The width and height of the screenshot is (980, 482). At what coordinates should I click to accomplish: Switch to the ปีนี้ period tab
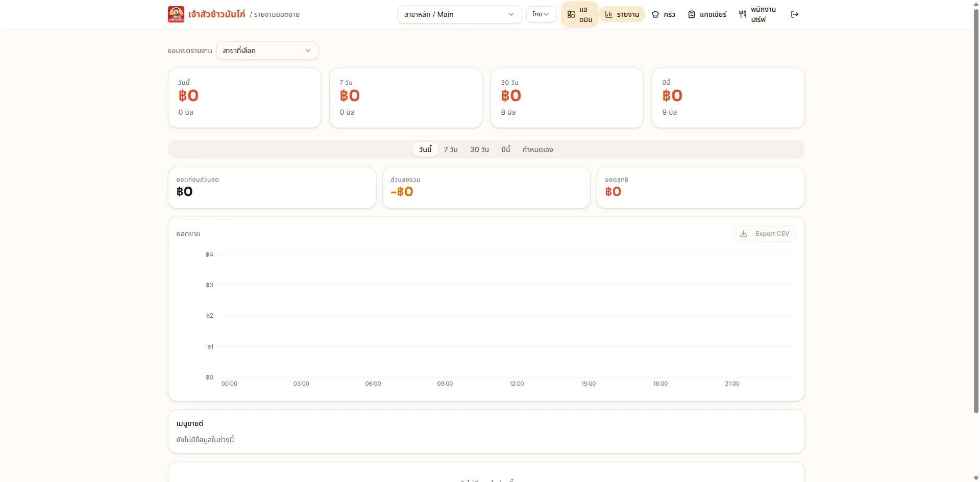(x=506, y=149)
